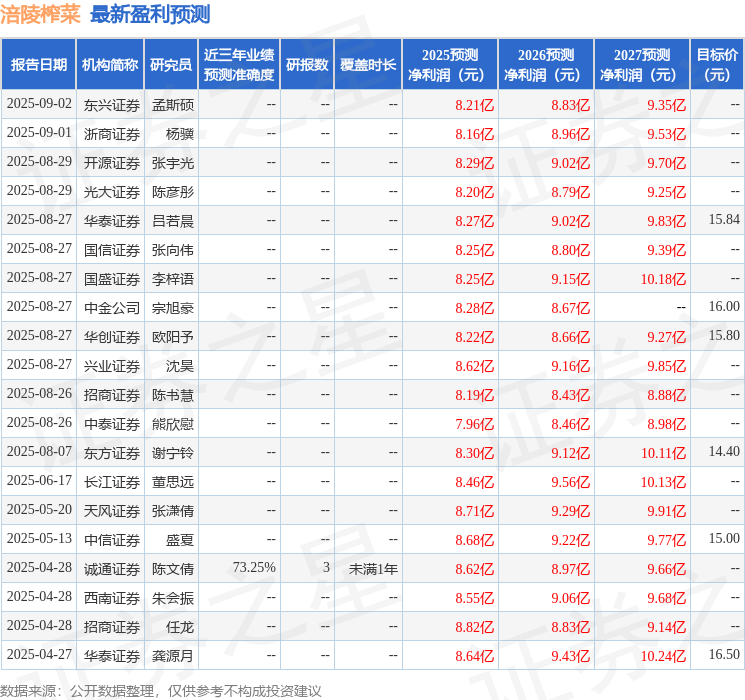Select the 近三年业绩预测准确度 column header
745x700 pixels.
(x=239, y=65)
